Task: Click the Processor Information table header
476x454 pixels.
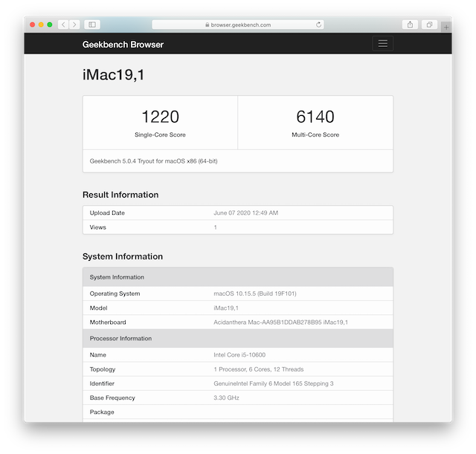Action: (x=238, y=338)
